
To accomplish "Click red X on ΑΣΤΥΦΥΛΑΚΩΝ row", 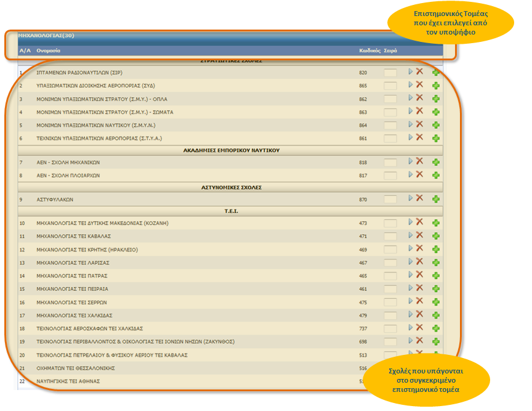I will [x=420, y=198].
